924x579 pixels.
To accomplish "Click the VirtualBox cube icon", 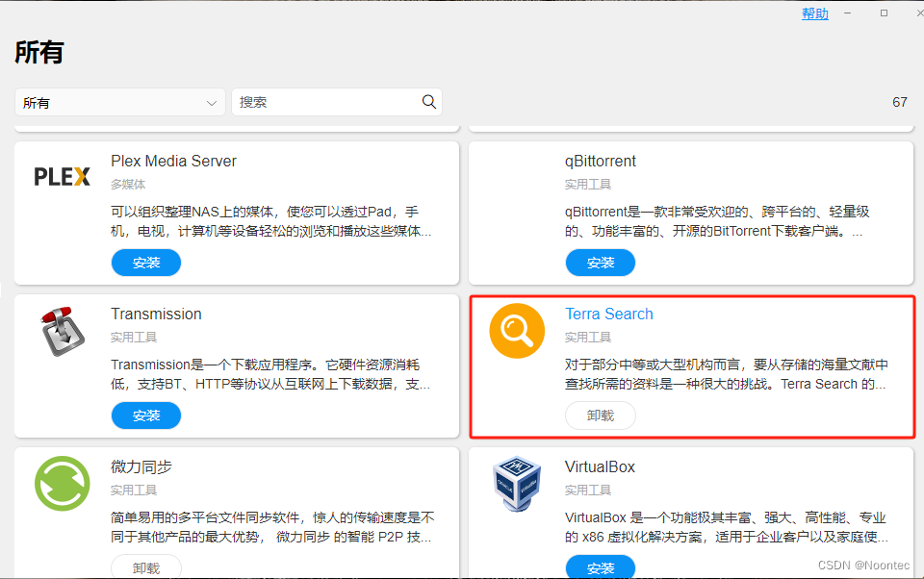I will coord(517,484).
